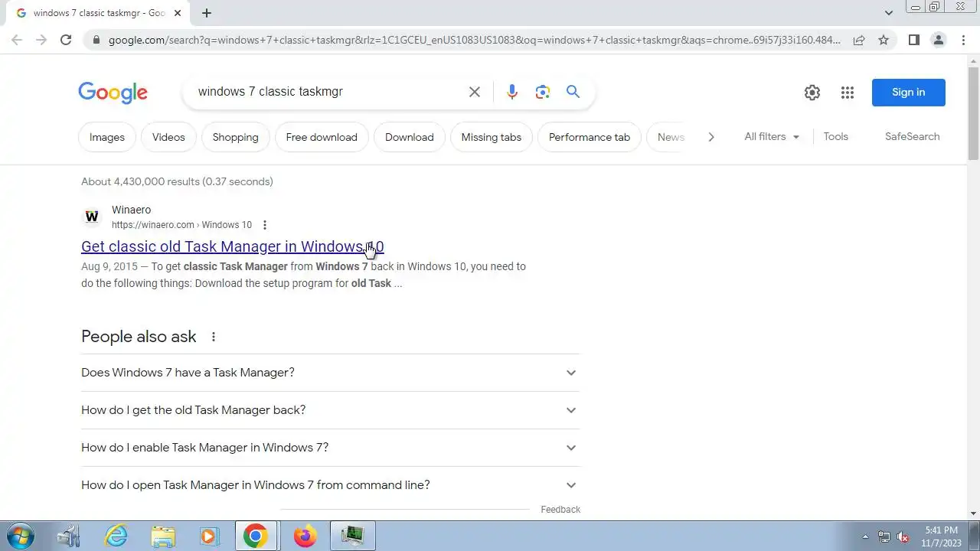This screenshot has height=551, width=980.
Task: Open Internet Explorer from taskbar
Action: 116,536
